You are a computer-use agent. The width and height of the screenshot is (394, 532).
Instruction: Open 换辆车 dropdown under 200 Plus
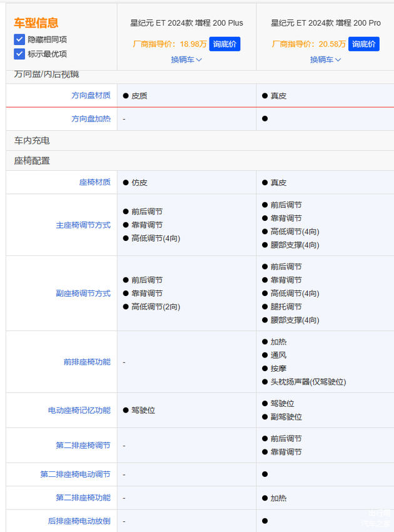tap(186, 60)
